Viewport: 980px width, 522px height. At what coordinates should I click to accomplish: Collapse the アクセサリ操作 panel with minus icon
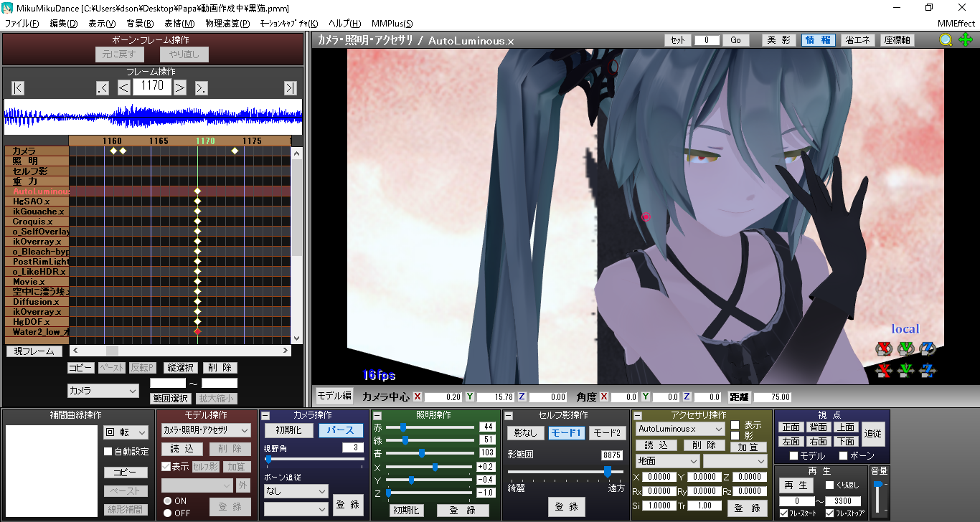pos(637,415)
